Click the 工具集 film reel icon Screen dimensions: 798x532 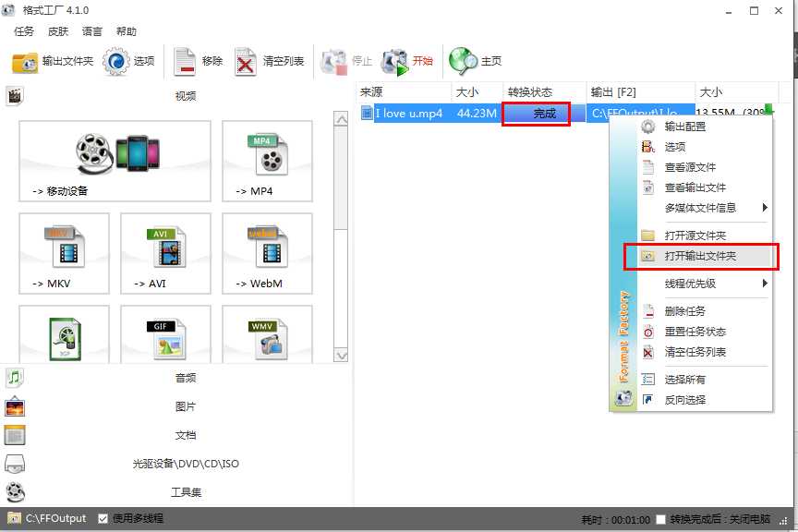(x=15, y=491)
